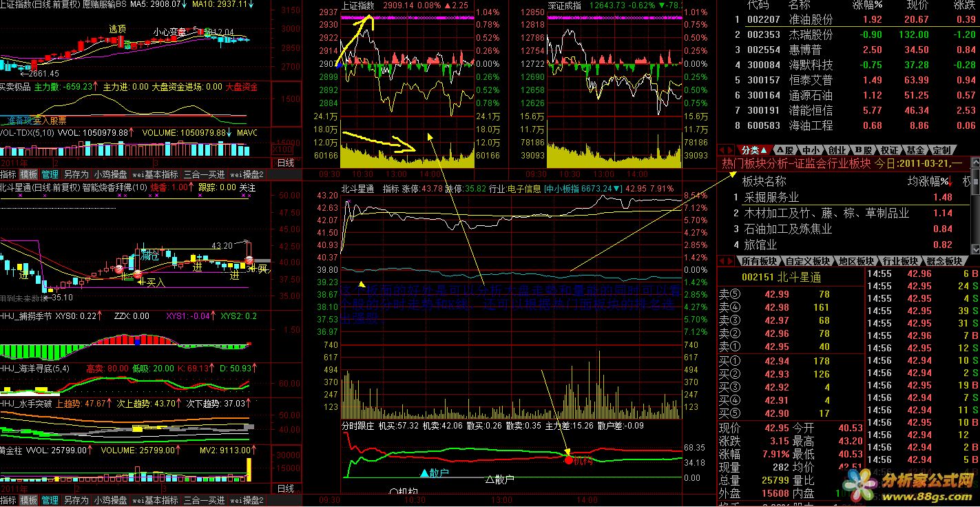Open the 创业 tab
This screenshot has height=507, width=980.
pos(837,149)
